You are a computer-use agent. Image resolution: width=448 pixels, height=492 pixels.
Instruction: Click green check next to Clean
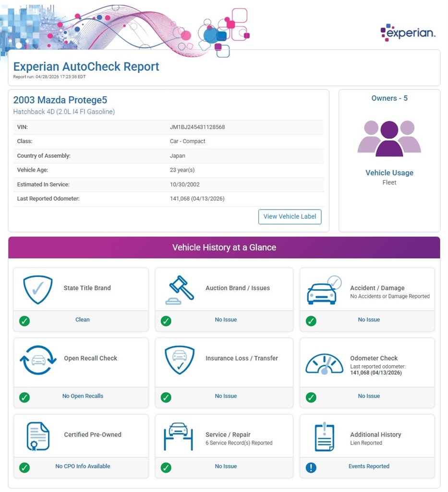point(24,321)
